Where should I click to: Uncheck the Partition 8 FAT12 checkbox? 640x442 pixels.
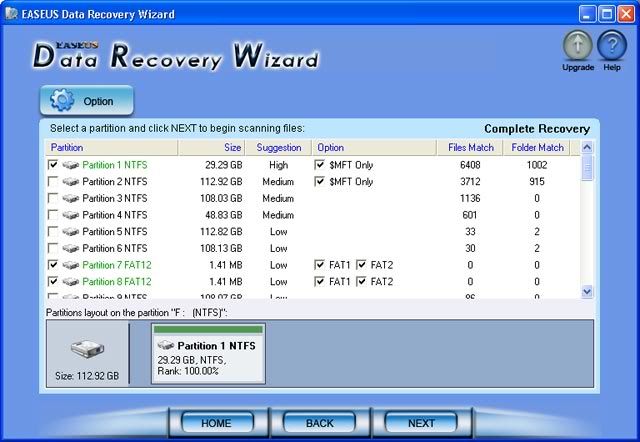tap(53, 281)
